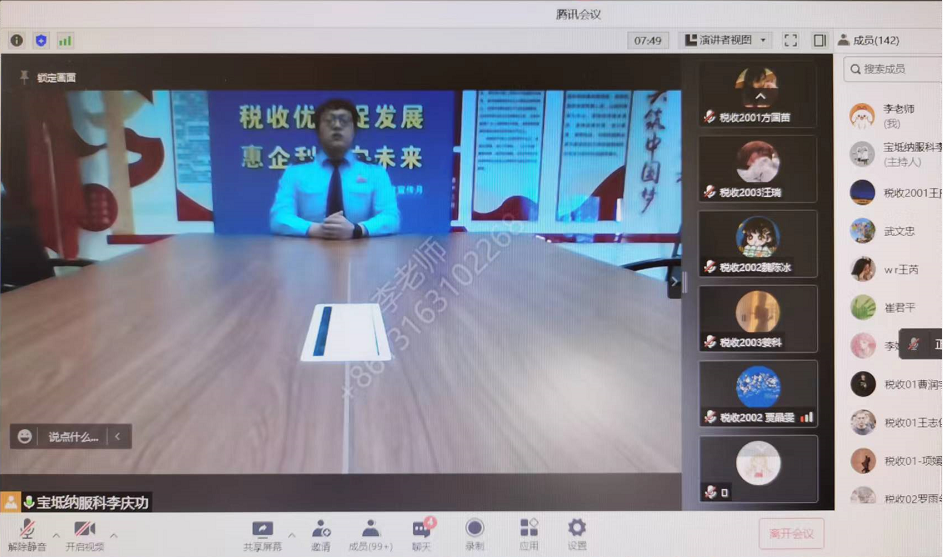
Task: Open the blue security shield icon
Action: click(41, 41)
